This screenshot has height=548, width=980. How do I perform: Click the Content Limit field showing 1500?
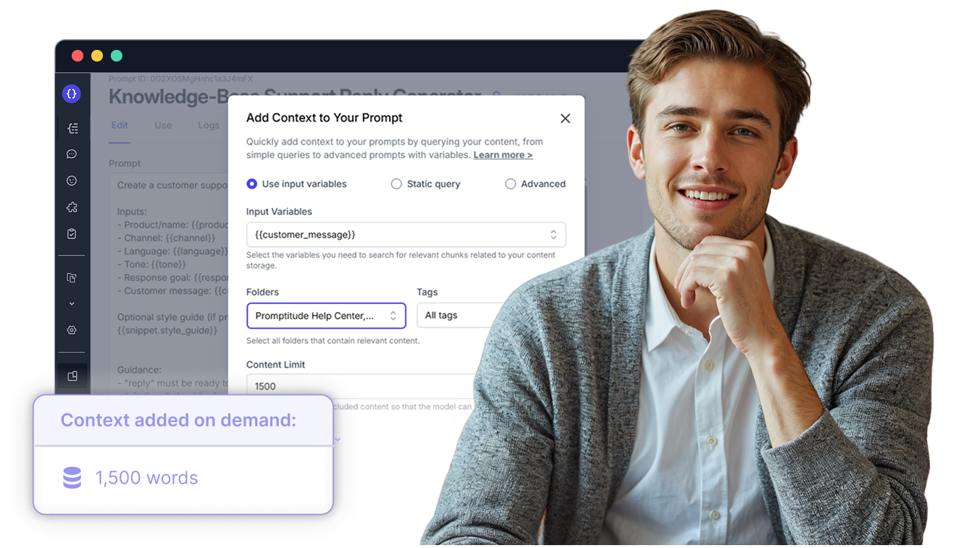(362, 386)
